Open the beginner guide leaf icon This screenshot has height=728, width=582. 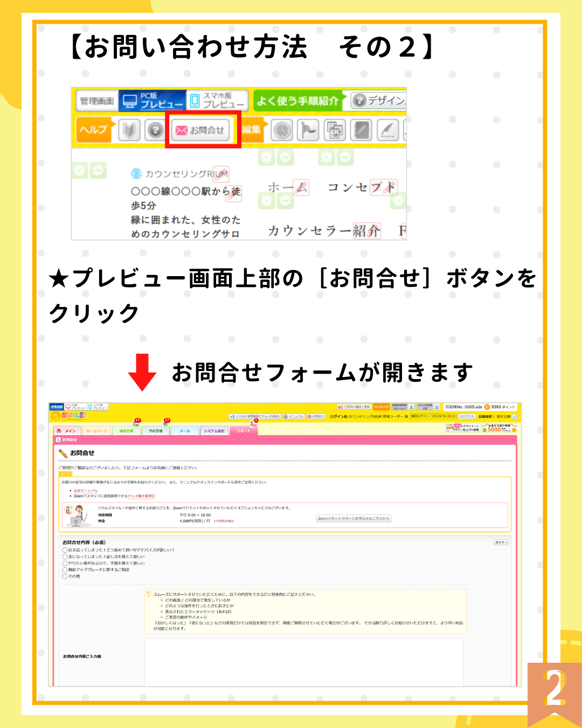[x=129, y=130]
